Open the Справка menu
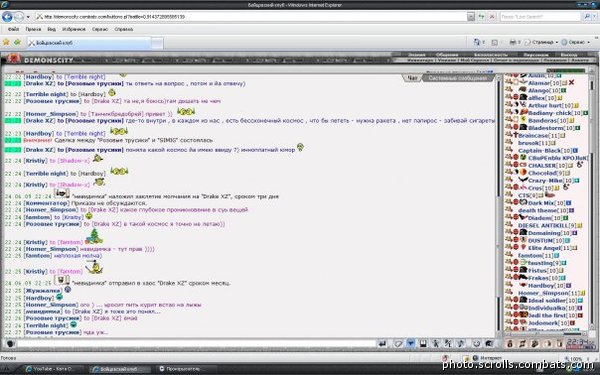 tap(124, 29)
